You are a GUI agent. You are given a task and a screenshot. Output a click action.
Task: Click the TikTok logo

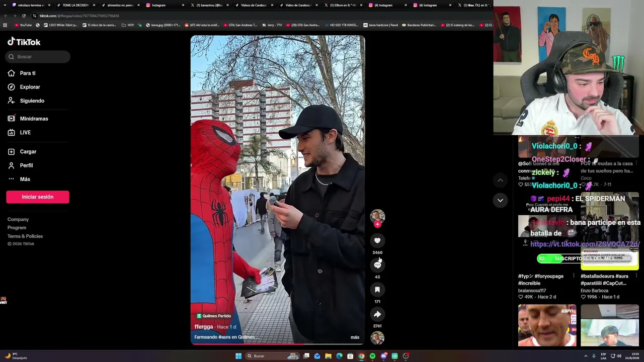[x=24, y=42]
